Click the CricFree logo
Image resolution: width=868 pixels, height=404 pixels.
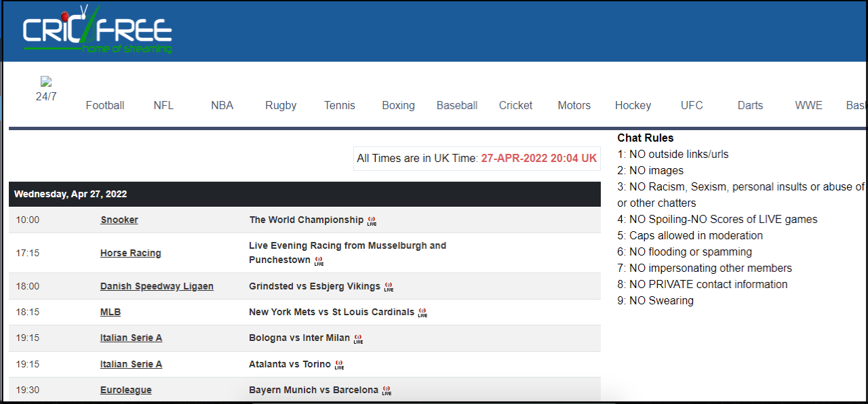(98, 30)
